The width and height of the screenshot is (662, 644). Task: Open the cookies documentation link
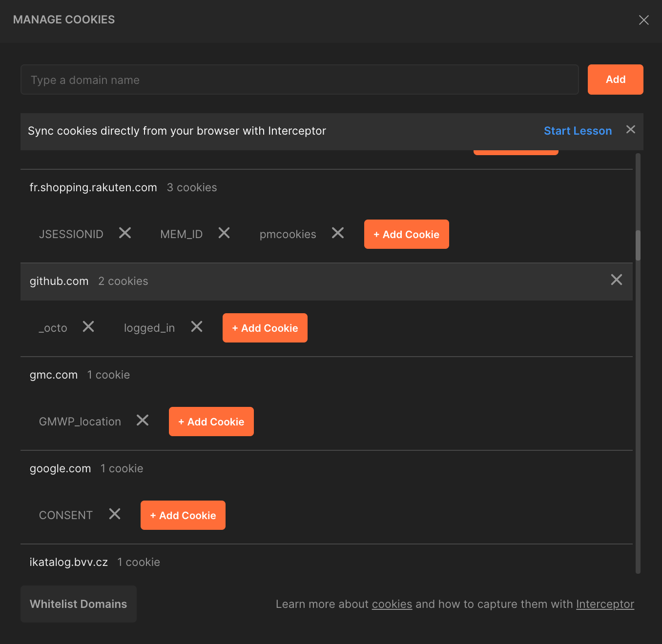(x=392, y=604)
